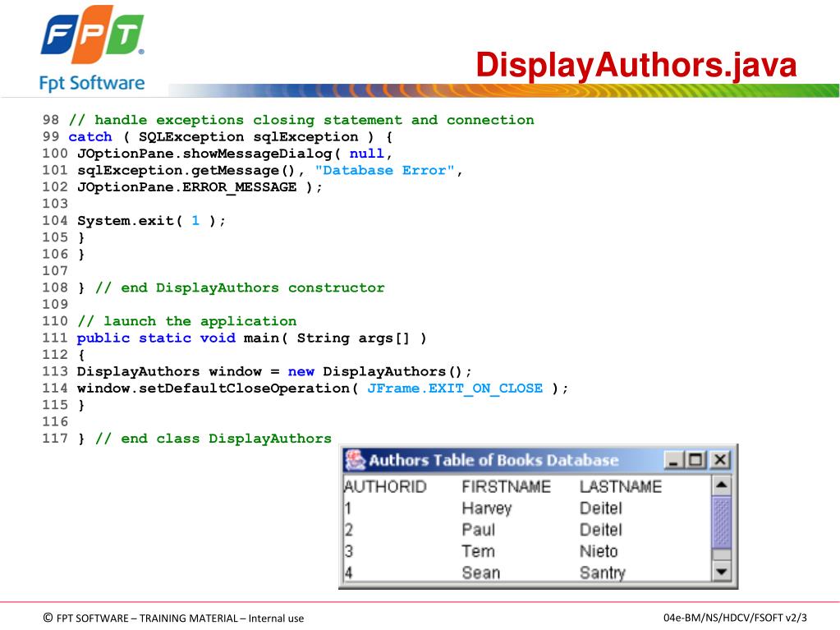This screenshot has width=840, height=630.
Task: Select last name Santry in the table
Action: [x=603, y=573]
